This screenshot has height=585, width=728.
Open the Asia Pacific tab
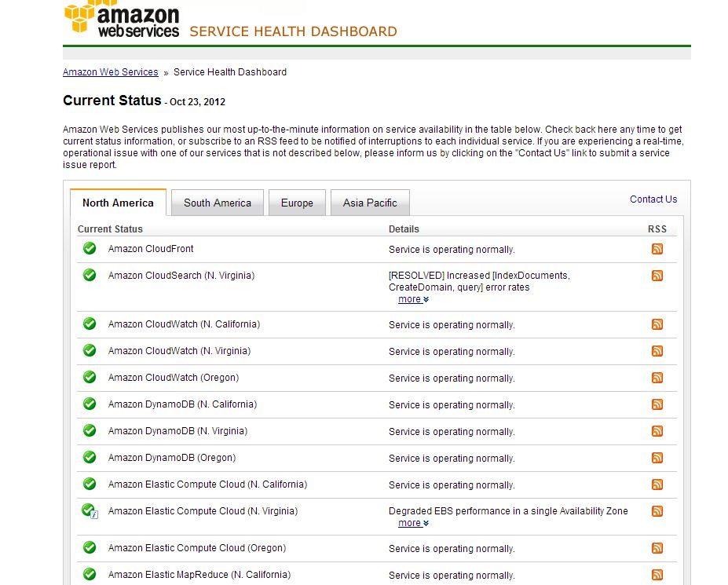click(370, 203)
